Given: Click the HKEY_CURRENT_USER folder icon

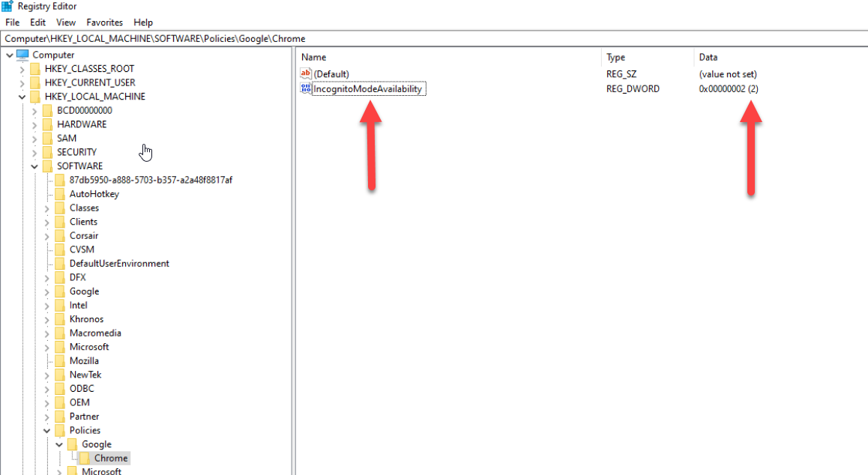Looking at the screenshot, I should pos(35,82).
